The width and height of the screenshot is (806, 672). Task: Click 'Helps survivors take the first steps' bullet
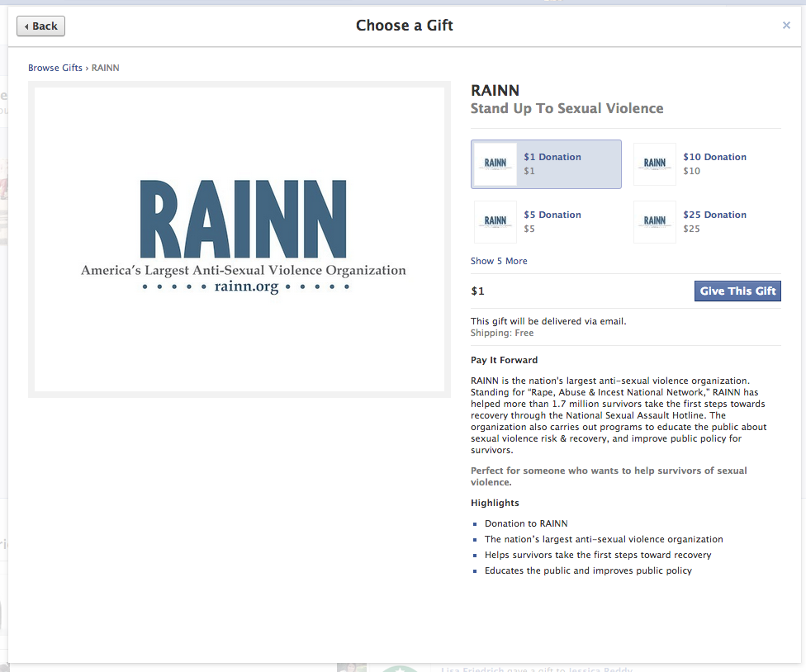598,555
